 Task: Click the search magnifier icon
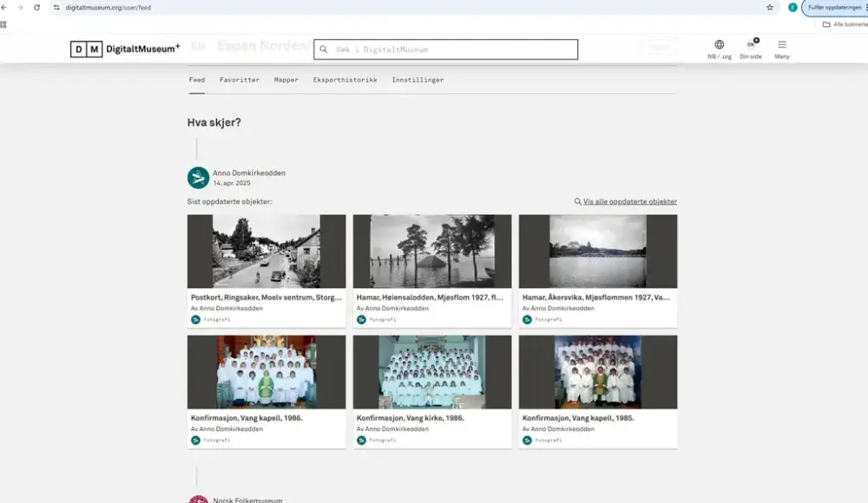(324, 50)
